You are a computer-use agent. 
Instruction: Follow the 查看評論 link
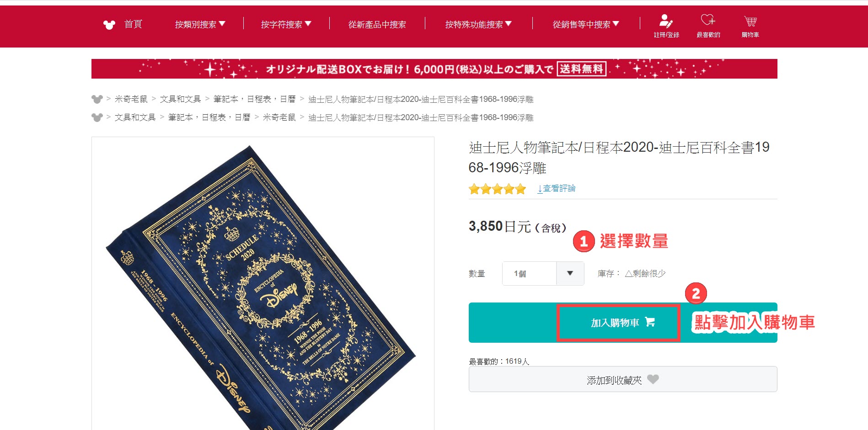557,188
